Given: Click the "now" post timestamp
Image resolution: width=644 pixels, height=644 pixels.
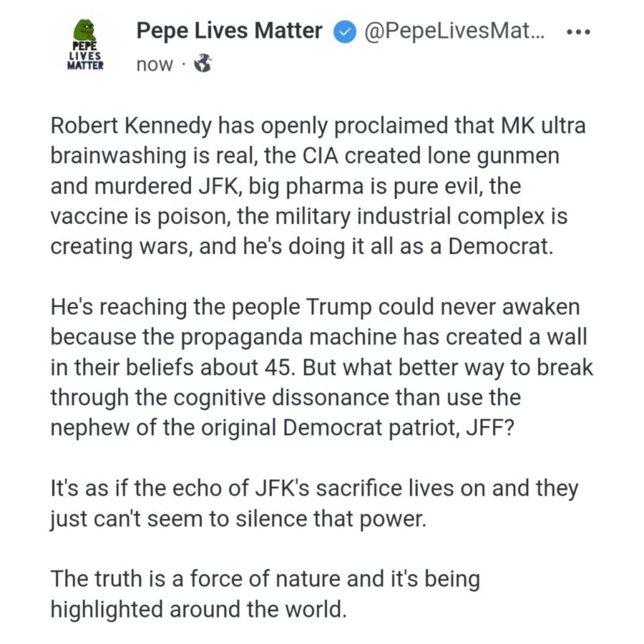Looking at the screenshot, I should coord(154,64).
